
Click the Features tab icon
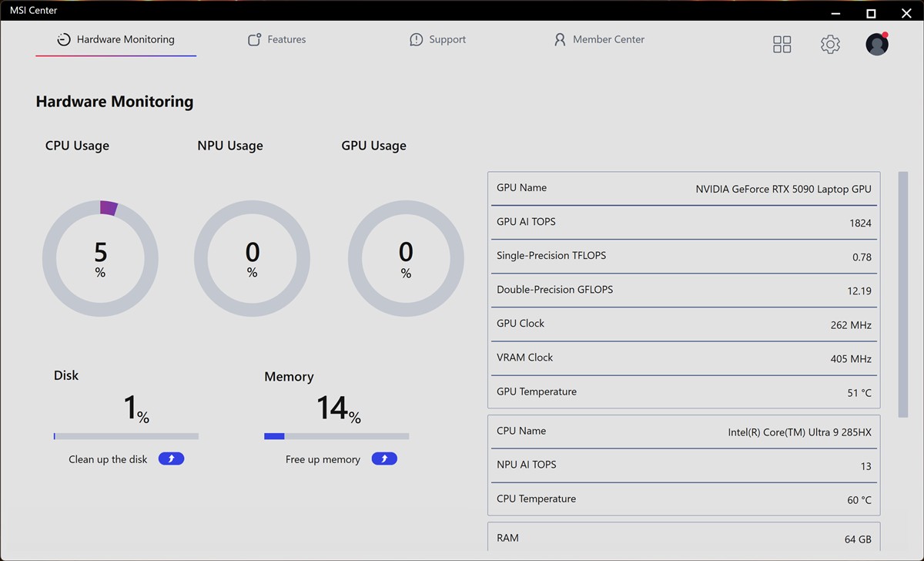[x=254, y=39]
